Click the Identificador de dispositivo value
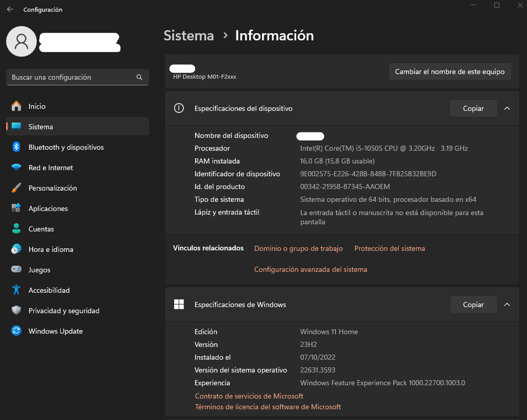 (368, 174)
